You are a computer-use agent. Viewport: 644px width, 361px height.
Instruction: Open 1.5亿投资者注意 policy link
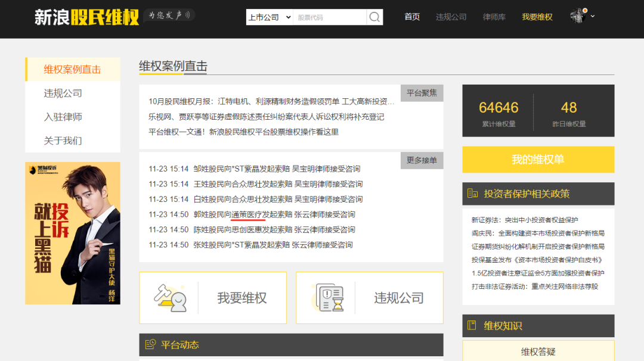[538, 273]
